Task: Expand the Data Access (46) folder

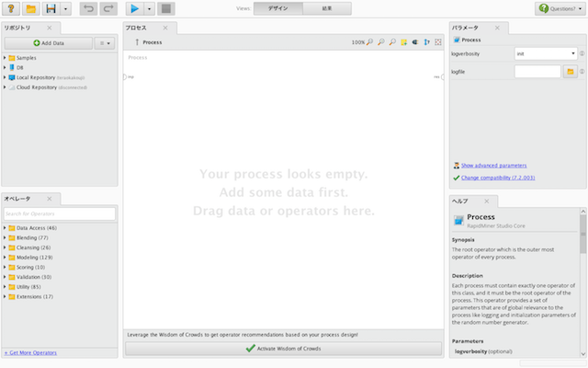Action: tap(5, 228)
